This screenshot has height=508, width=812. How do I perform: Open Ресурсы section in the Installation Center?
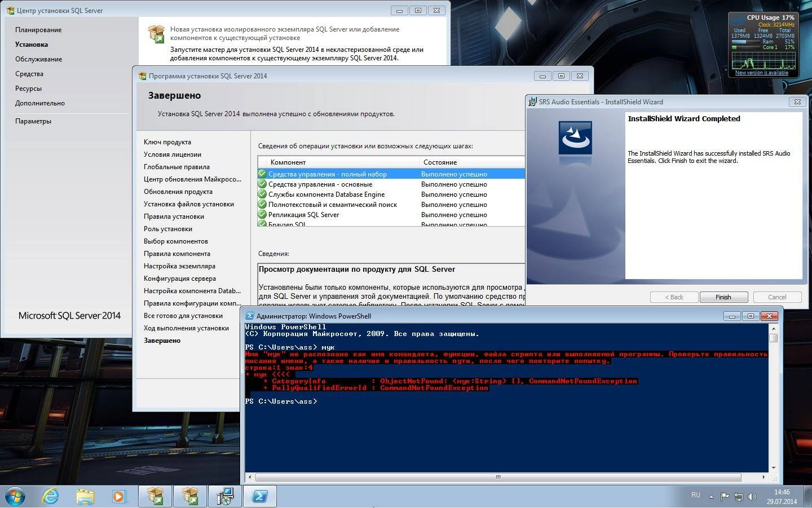coord(28,89)
